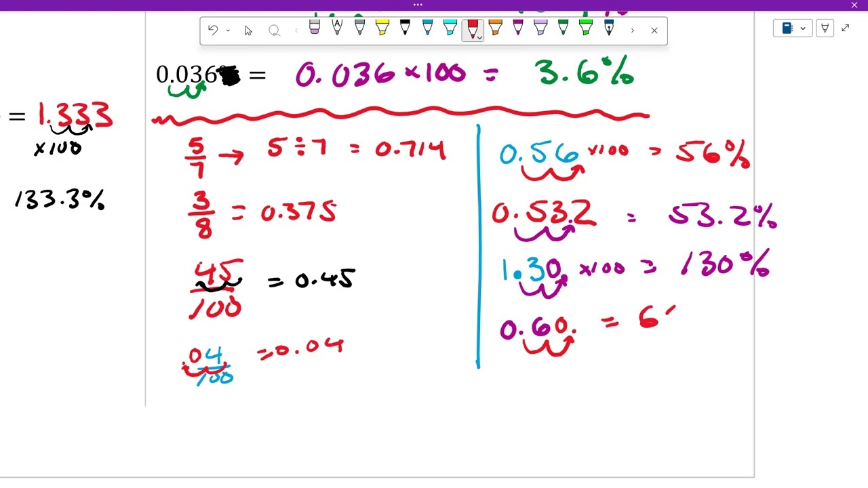868x488 pixels.
Task: Expand the notebook dropdown arrow
Action: 803,28
